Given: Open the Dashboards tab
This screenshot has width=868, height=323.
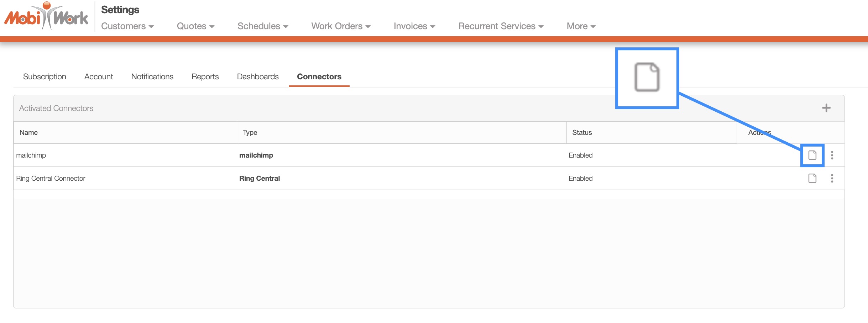Looking at the screenshot, I should pos(258,77).
